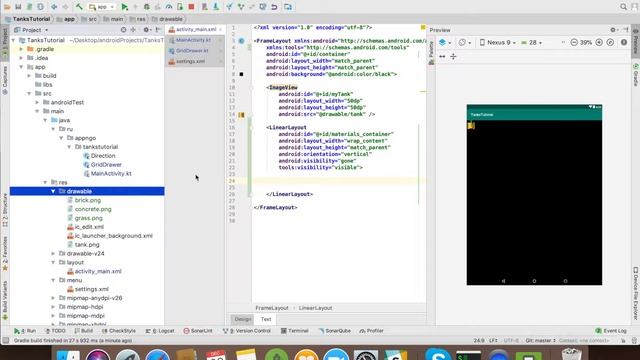Expand the mipmap-hdpi folder
This screenshot has width=640, height=360.
[53, 307]
